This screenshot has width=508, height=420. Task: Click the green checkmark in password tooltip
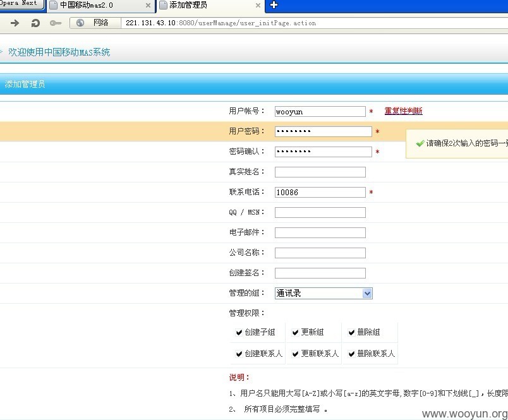click(420, 143)
